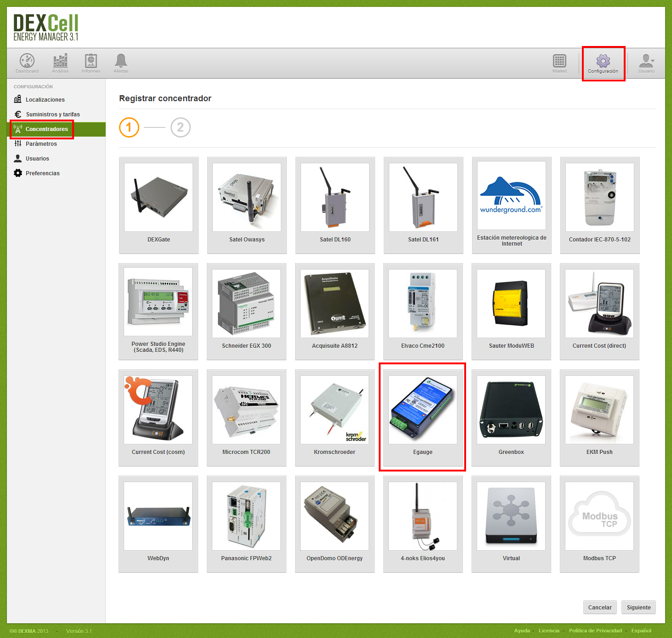The height and width of the screenshot is (638, 672).
Task: Select the Egauge concentrator
Action: click(423, 418)
